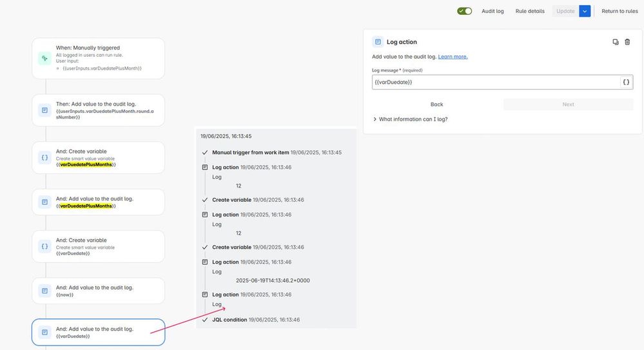Duplicate the Log action component

pos(615,42)
